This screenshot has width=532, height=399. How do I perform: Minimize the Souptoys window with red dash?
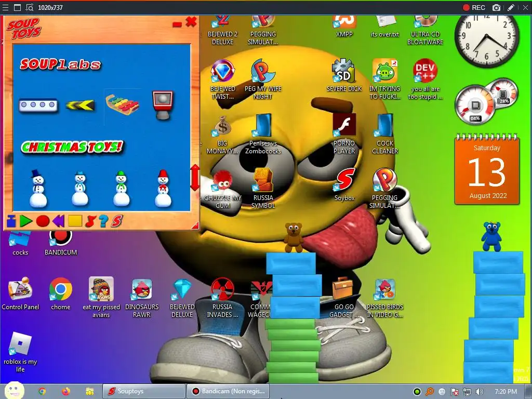(x=177, y=24)
